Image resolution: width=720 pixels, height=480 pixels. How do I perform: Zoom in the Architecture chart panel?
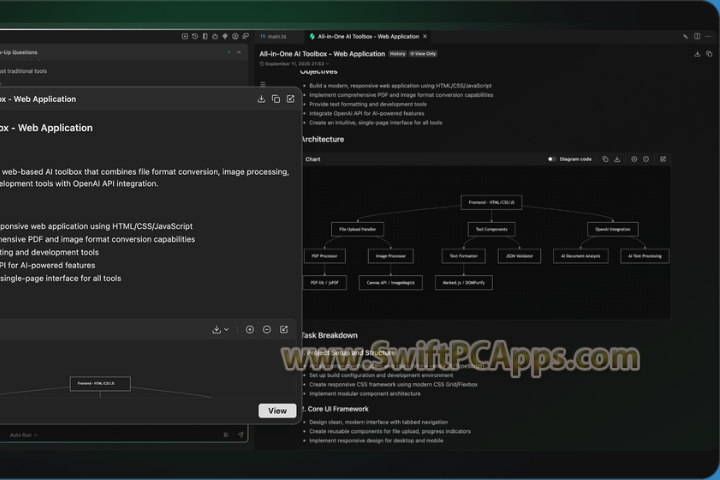click(634, 159)
